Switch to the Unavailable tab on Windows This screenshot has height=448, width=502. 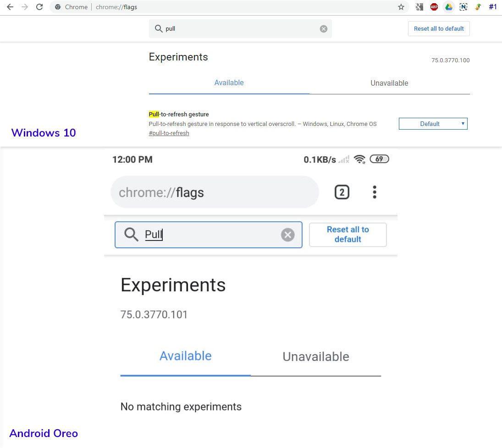[389, 83]
